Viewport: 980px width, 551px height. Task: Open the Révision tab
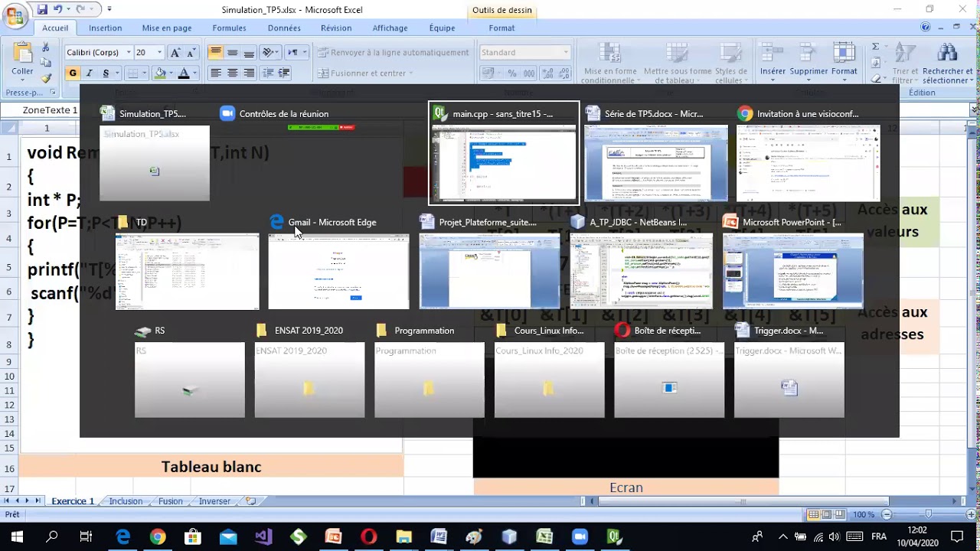336,28
